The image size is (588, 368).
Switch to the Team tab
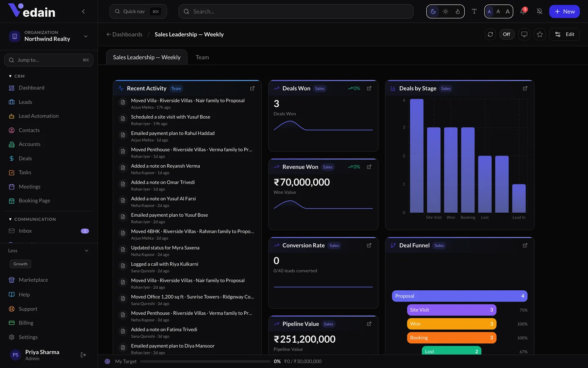coord(202,57)
